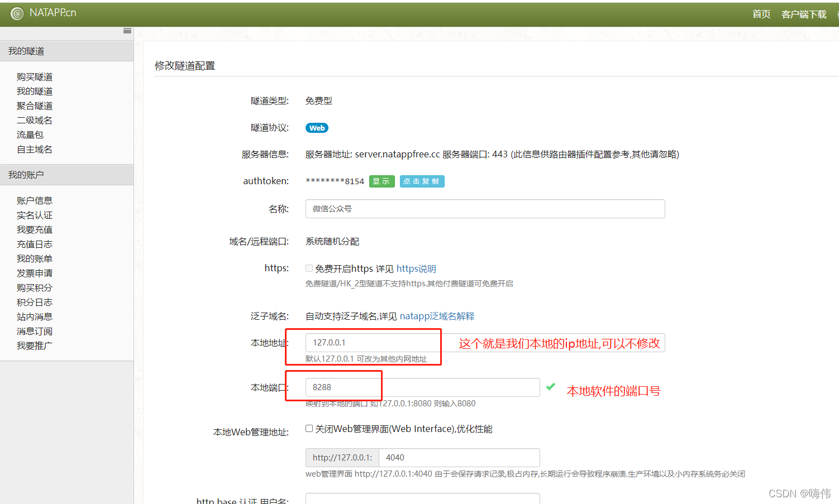
Task: Open 充值日志 in the sidebar
Action: pos(35,244)
